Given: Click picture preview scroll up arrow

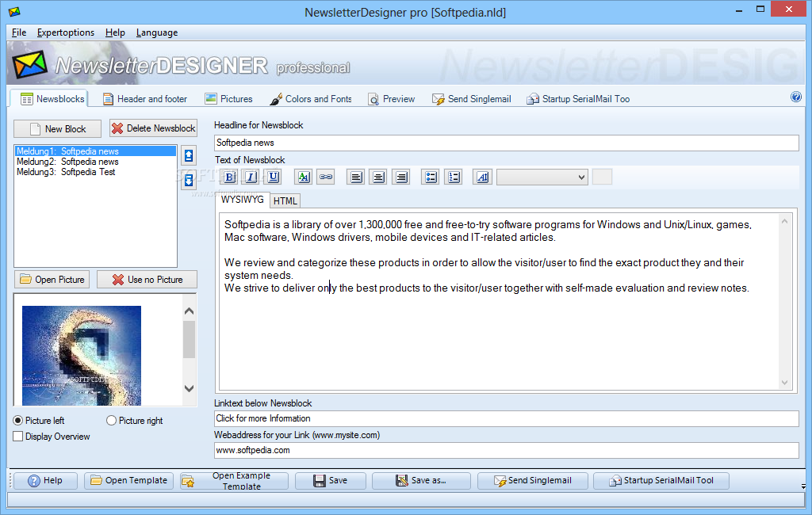Looking at the screenshot, I should [x=189, y=311].
